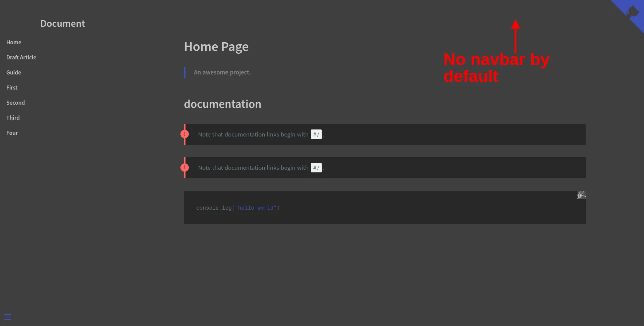This screenshot has height=326, width=644.
Task: Navigate to the First sidebar page
Action: click(12, 88)
